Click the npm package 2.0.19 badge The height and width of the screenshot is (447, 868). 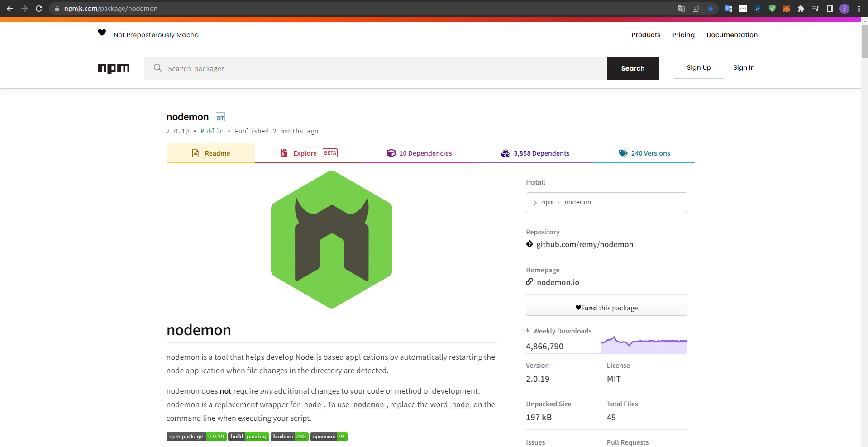click(x=196, y=437)
